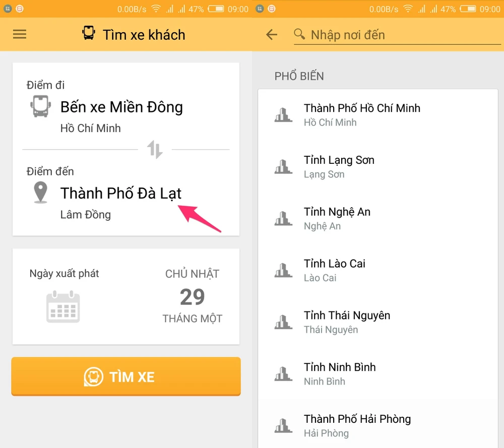Select Tỉnh Lạng Sơn from the list
This screenshot has height=448, width=504.
(x=377, y=167)
